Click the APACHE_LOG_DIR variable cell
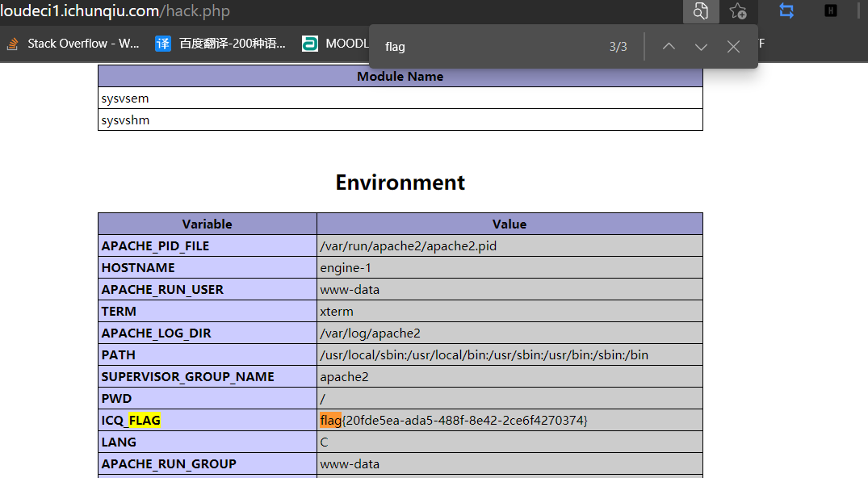 207,333
